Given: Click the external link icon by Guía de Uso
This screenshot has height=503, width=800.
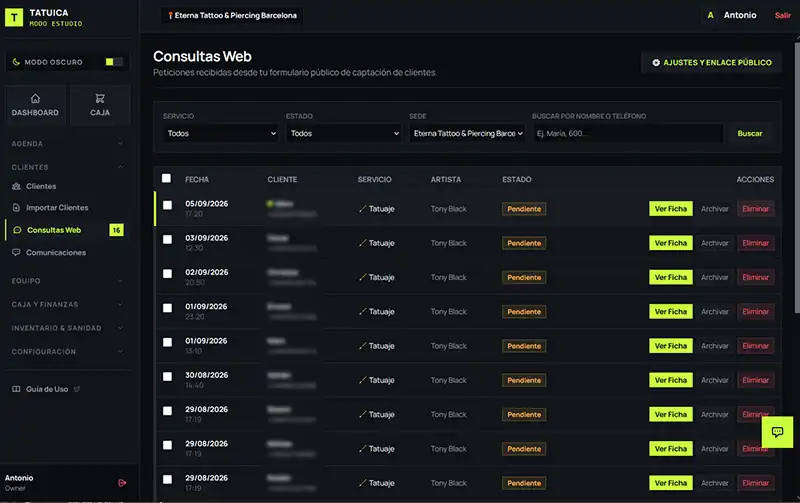Looking at the screenshot, I should (x=77, y=389).
